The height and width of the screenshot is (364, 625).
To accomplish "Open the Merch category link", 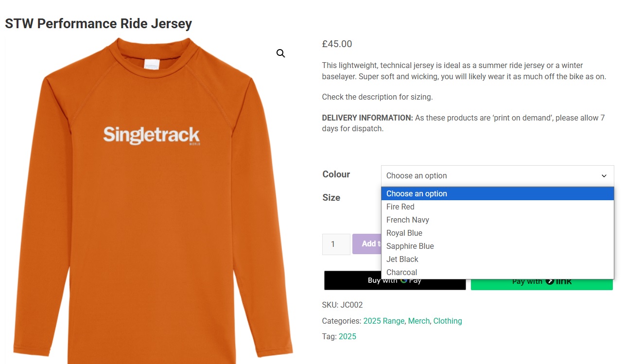I will [x=419, y=321].
